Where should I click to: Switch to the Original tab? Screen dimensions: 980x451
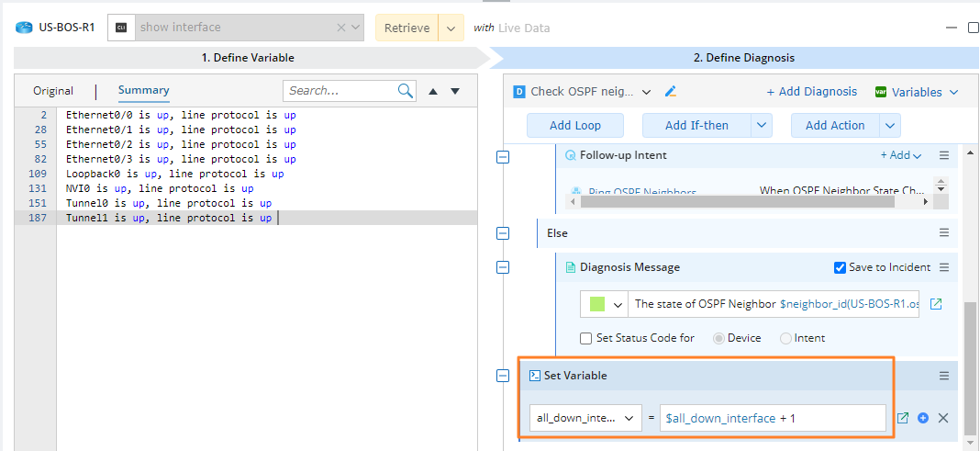pos(53,91)
